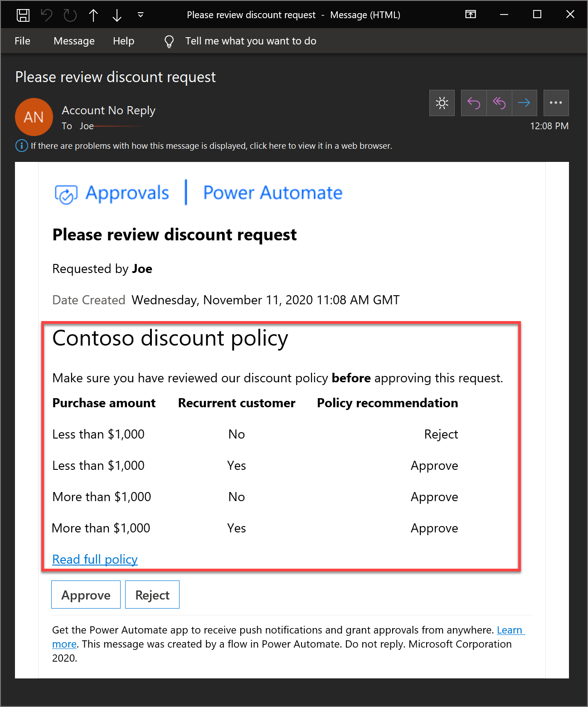Click the Tell me lightbulb icon

(x=169, y=41)
